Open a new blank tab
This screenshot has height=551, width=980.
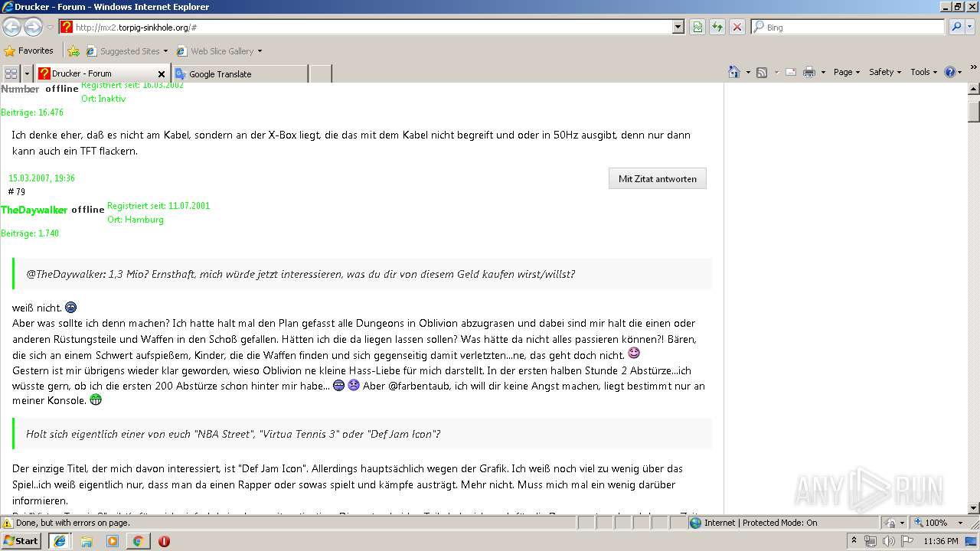coord(320,74)
